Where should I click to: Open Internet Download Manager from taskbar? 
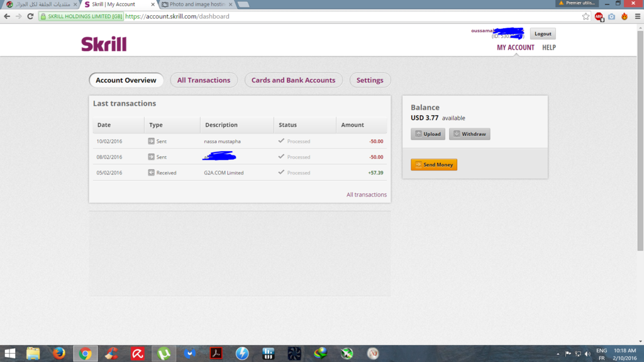pyautogui.click(x=320, y=353)
